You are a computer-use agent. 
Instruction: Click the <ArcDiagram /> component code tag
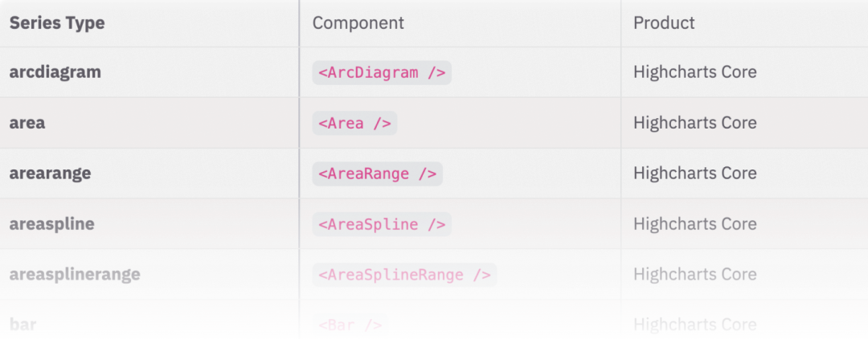pyautogui.click(x=382, y=73)
